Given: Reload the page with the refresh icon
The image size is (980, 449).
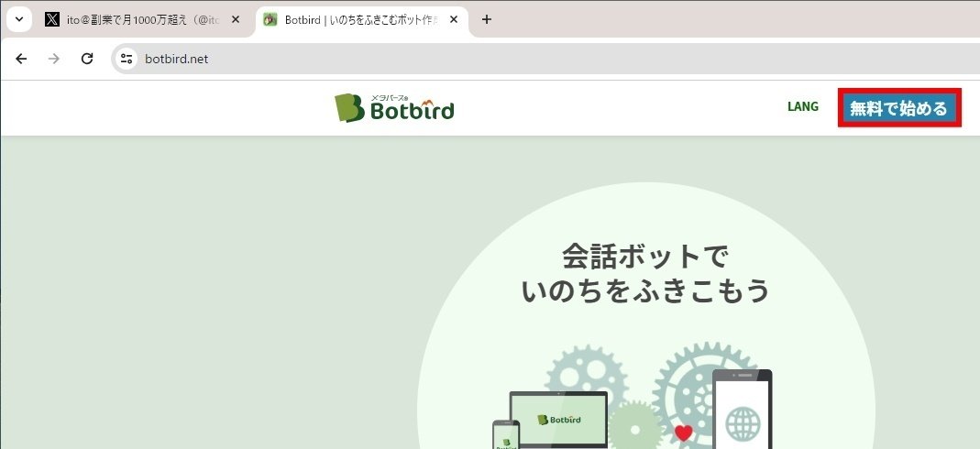Looking at the screenshot, I should (x=87, y=59).
